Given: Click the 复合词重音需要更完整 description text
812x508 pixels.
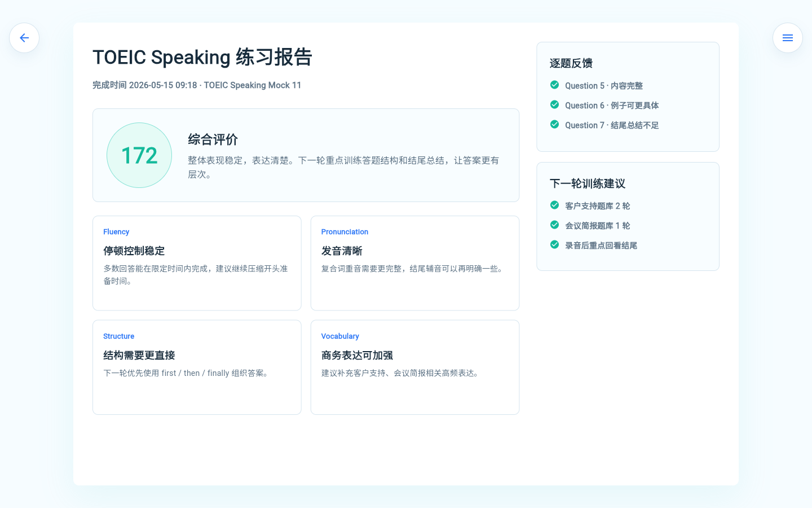Looking at the screenshot, I should coord(414,269).
